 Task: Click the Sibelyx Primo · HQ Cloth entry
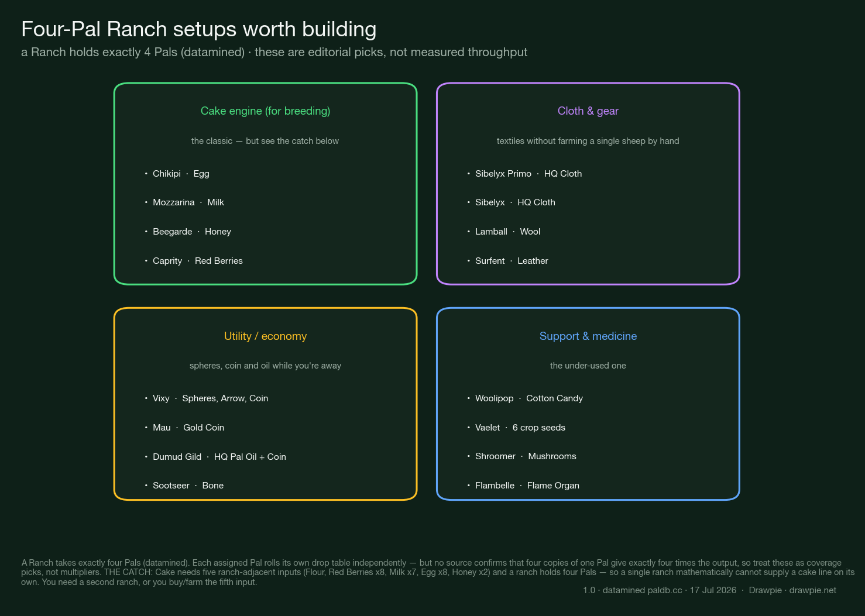point(524,174)
